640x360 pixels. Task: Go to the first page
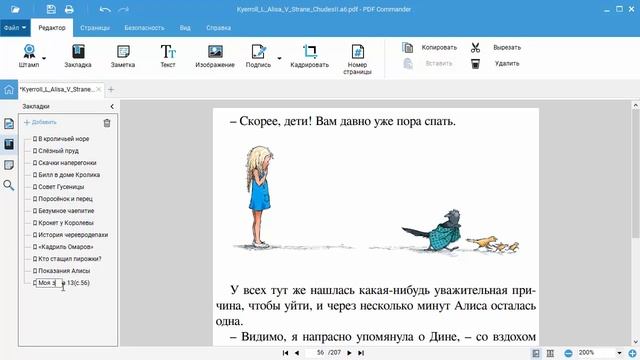[285, 353]
